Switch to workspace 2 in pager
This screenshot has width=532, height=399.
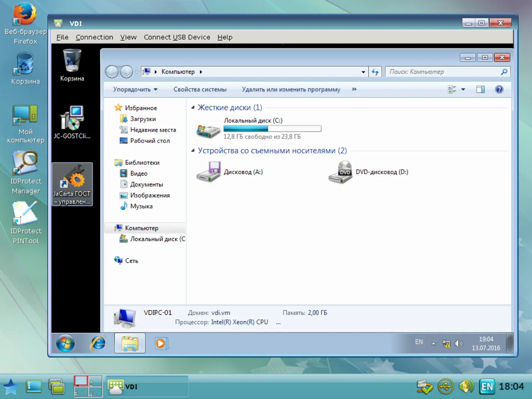[x=95, y=381]
